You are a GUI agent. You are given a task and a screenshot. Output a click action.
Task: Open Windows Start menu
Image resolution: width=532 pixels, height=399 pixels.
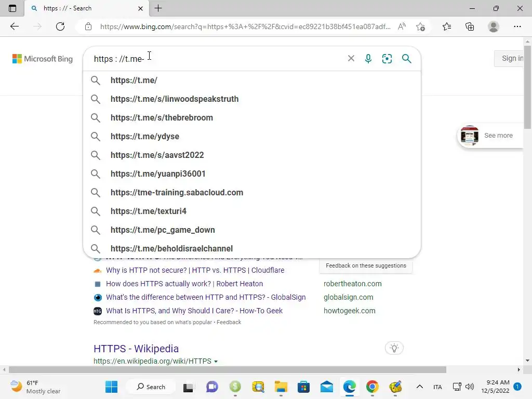click(111, 387)
